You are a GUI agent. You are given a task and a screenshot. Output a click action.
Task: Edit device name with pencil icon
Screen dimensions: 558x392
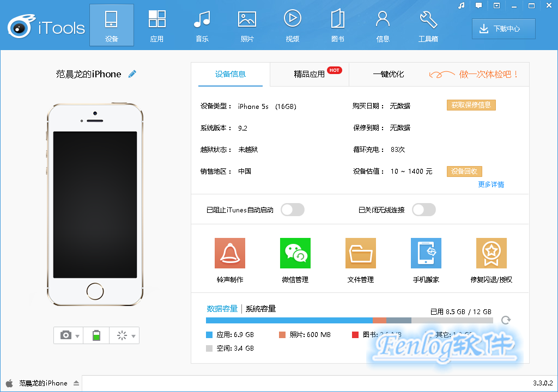[x=132, y=74]
